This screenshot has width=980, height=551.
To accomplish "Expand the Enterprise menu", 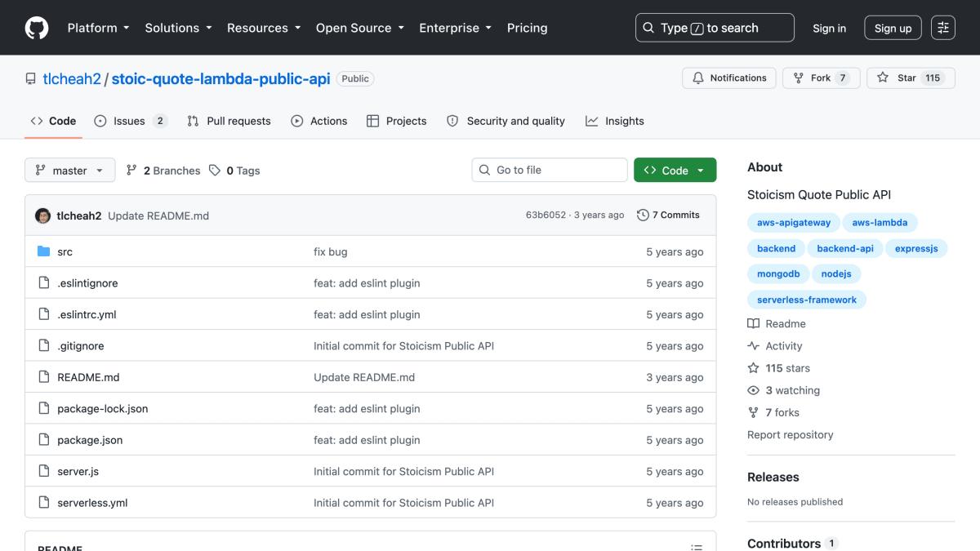I will [455, 28].
